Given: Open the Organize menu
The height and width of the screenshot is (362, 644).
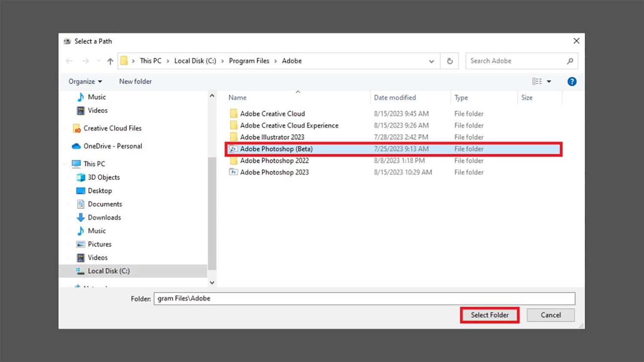Looking at the screenshot, I should click(85, 81).
